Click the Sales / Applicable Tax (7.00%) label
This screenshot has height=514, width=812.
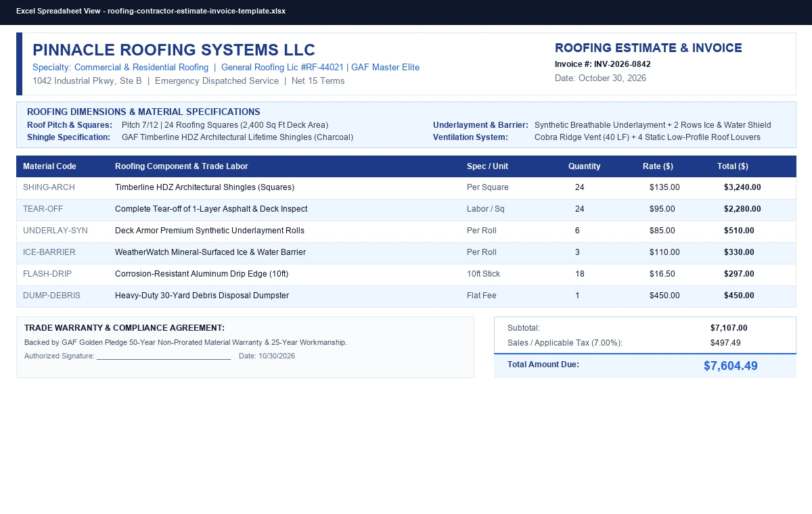click(565, 343)
